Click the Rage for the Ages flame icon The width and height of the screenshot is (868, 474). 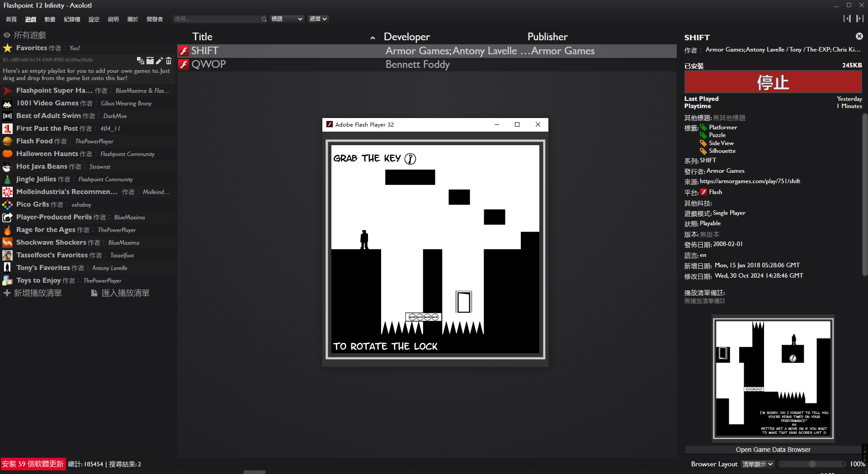pyautogui.click(x=8, y=230)
